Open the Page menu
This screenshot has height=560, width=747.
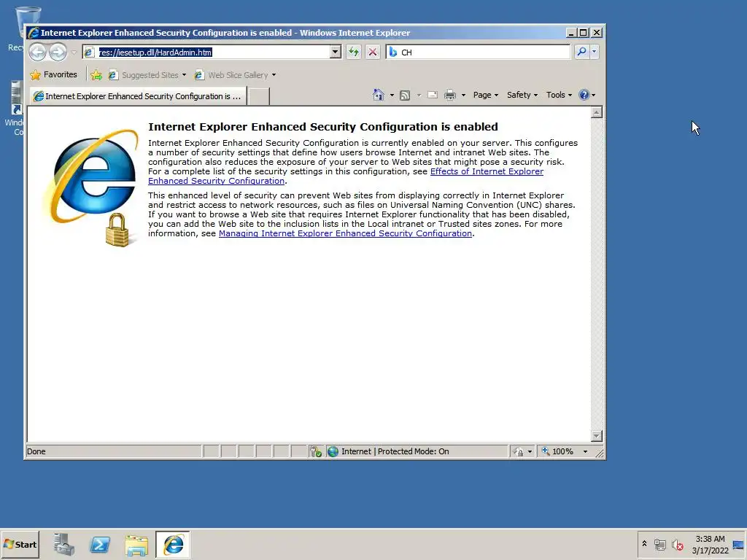coord(485,95)
